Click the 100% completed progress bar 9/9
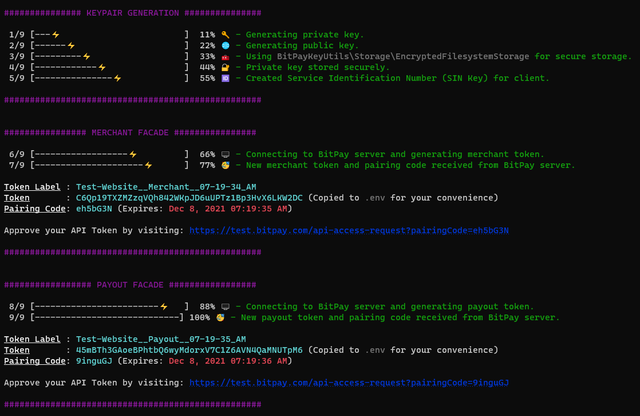 pyautogui.click(x=107, y=317)
